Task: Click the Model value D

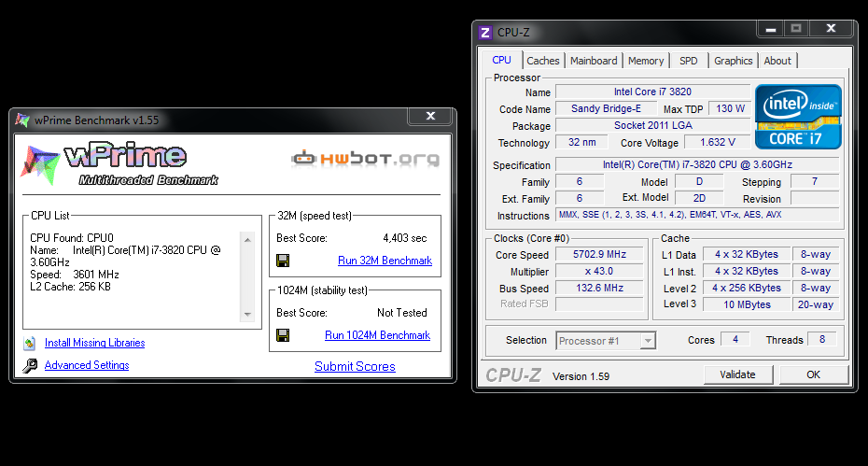Action: pos(699,181)
